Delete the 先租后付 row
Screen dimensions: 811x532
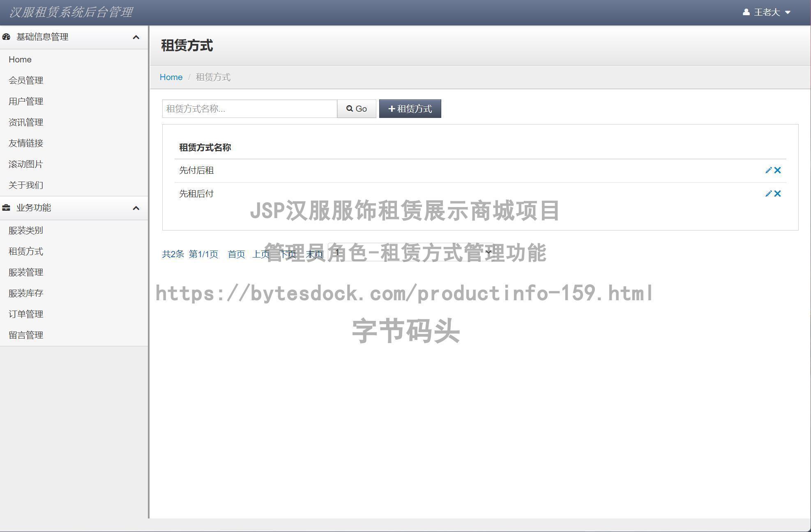tap(778, 193)
